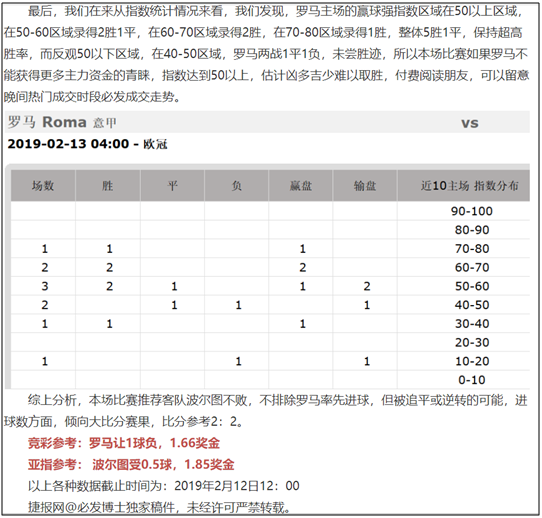
Task: Click 输盘 value 1 in 10-20 row
Action: click(367, 361)
